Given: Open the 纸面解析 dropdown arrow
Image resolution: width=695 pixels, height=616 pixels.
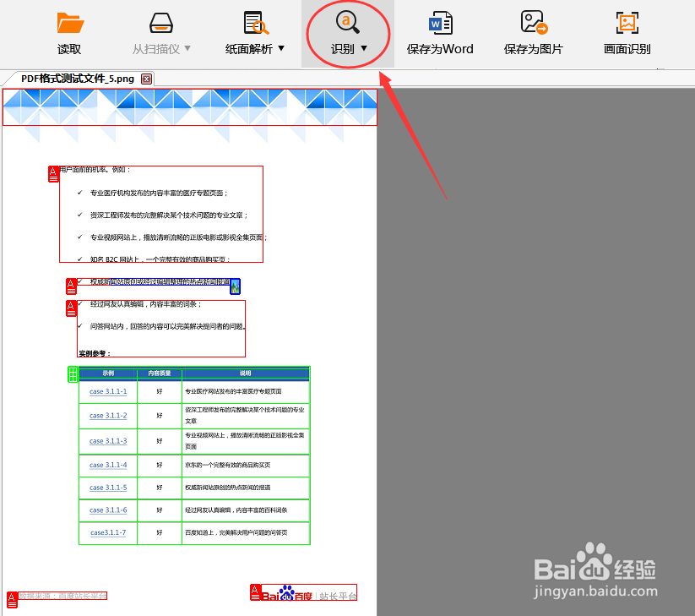Looking at the screenshot, I should click(x=281, y=48).
